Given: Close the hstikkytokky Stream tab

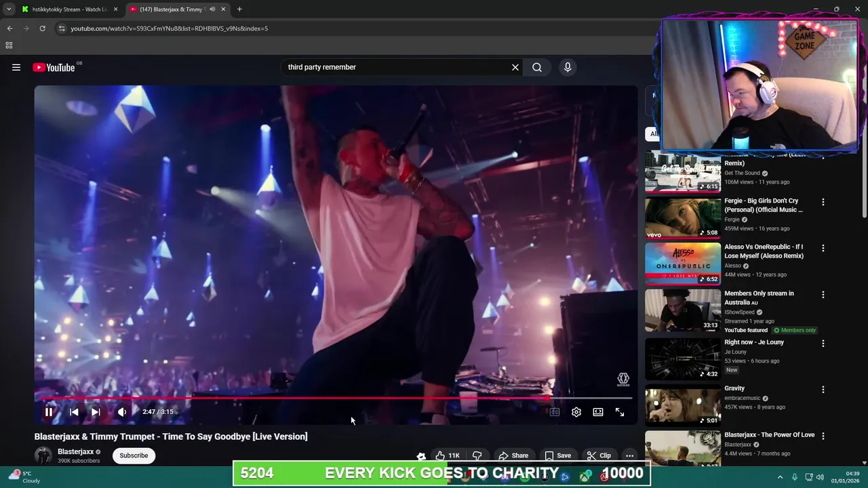Looking at the screenshot, I should [115, 9].
